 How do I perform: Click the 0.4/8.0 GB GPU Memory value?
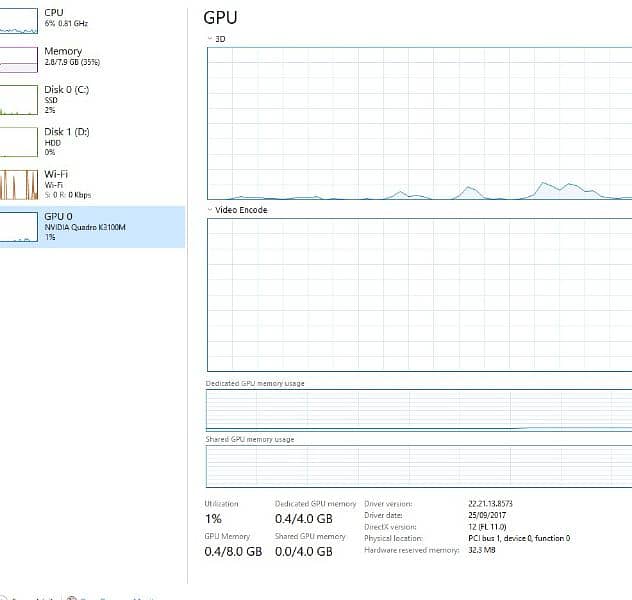233,551
